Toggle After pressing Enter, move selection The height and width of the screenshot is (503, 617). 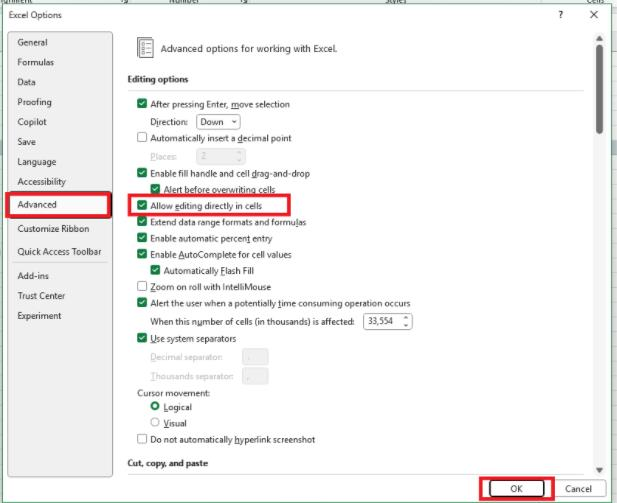(x=142, y=104)
